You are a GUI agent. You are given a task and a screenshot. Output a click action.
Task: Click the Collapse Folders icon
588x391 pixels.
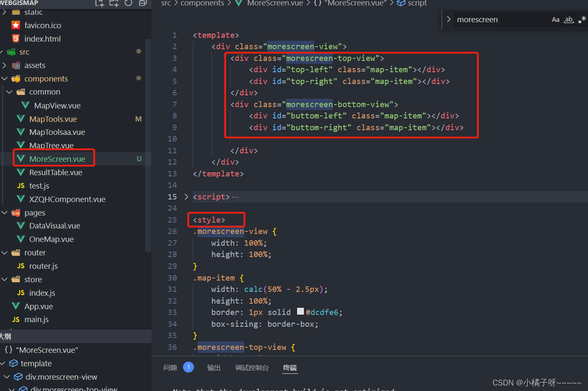point(143,3)
